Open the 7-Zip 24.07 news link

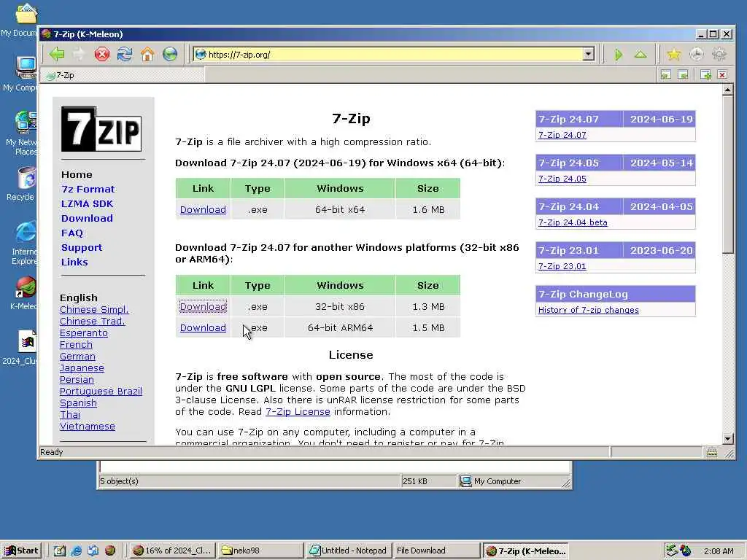coord(562,135)
